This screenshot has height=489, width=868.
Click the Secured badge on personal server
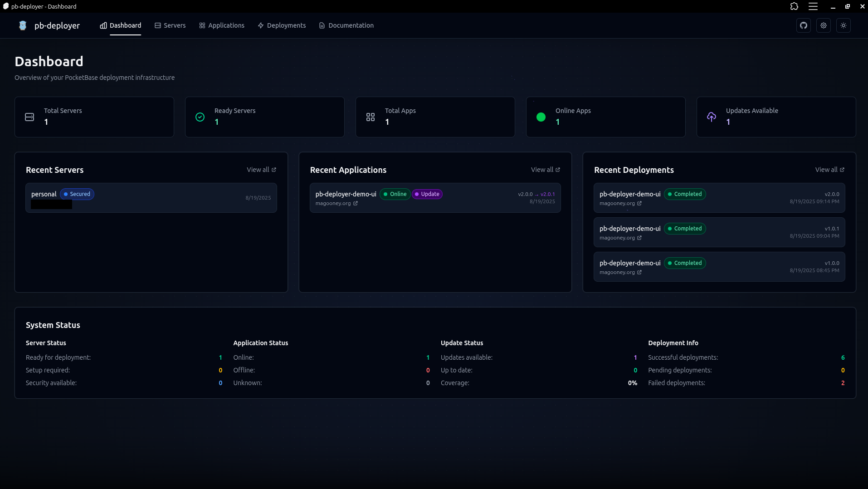pyautogui.click(x=77, y=194)
